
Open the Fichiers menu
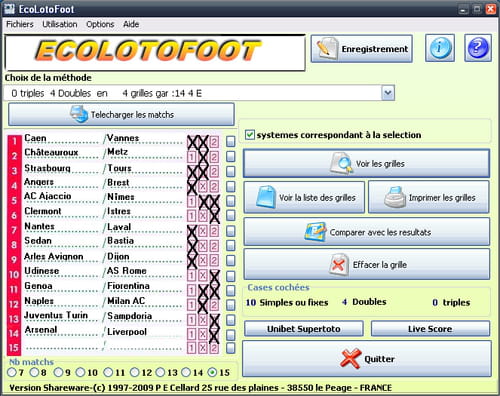coord(20,24)
